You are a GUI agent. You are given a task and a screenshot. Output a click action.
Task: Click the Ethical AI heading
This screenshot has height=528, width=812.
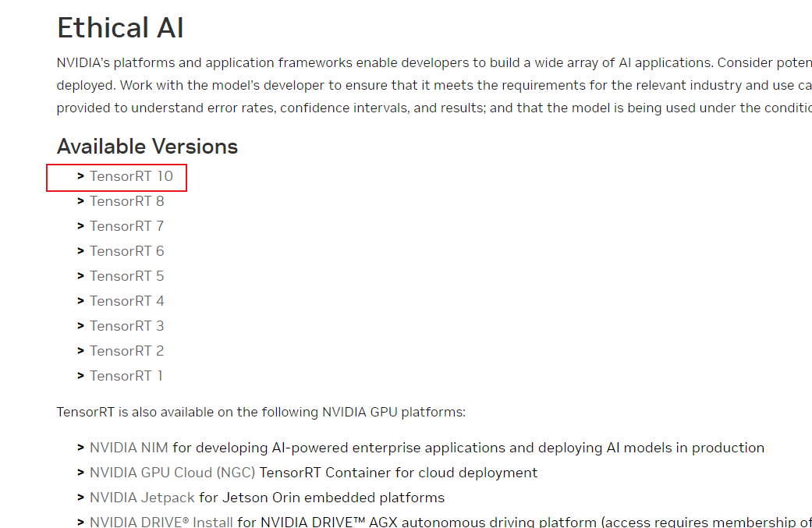click(x=120, y=27)
